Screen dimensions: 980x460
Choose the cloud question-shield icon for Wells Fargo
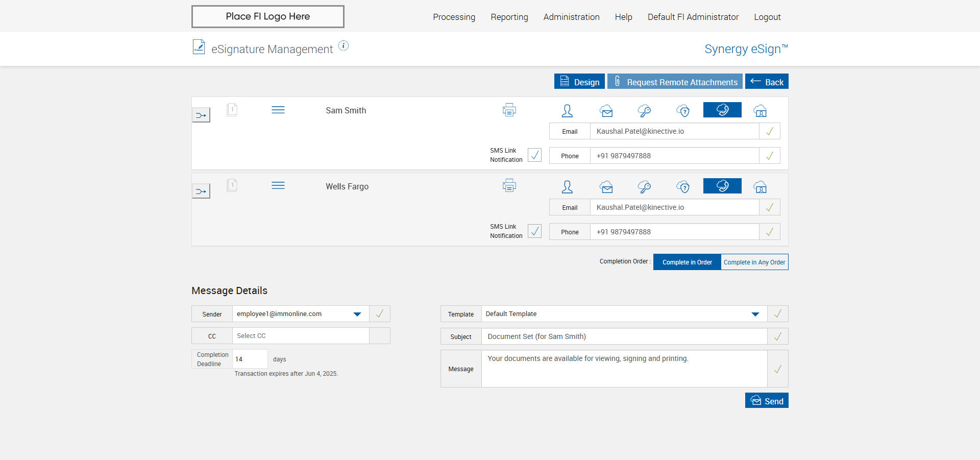(683, 187)
